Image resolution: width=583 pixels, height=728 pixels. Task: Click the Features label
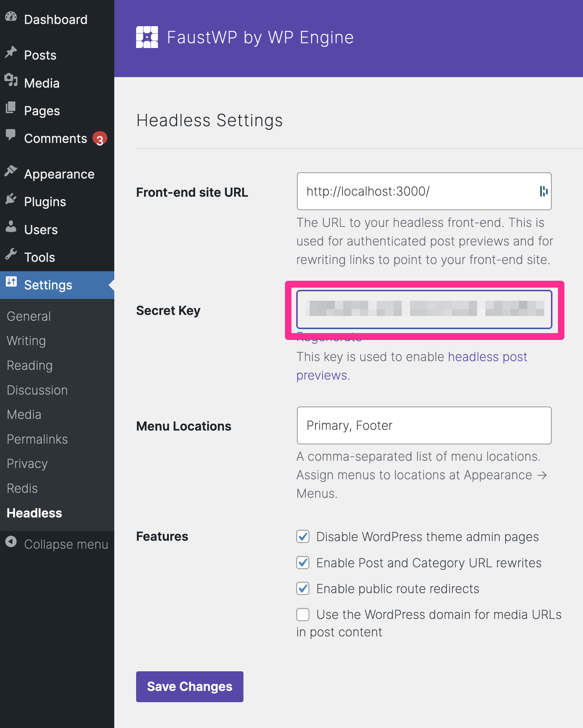pos(162,536)
